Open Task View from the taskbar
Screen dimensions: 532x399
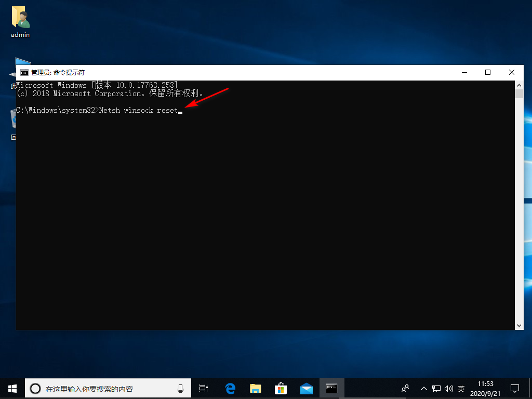tap(203, 388)
